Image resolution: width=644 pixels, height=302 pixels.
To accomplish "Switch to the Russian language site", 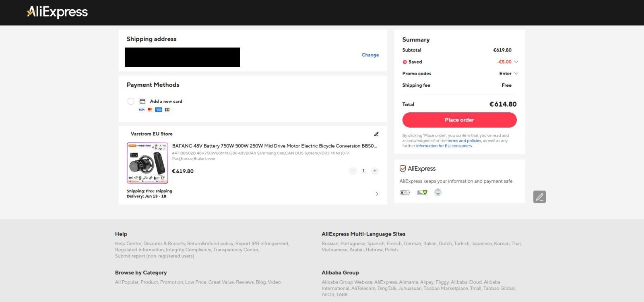I will click(x=330, y=244).
